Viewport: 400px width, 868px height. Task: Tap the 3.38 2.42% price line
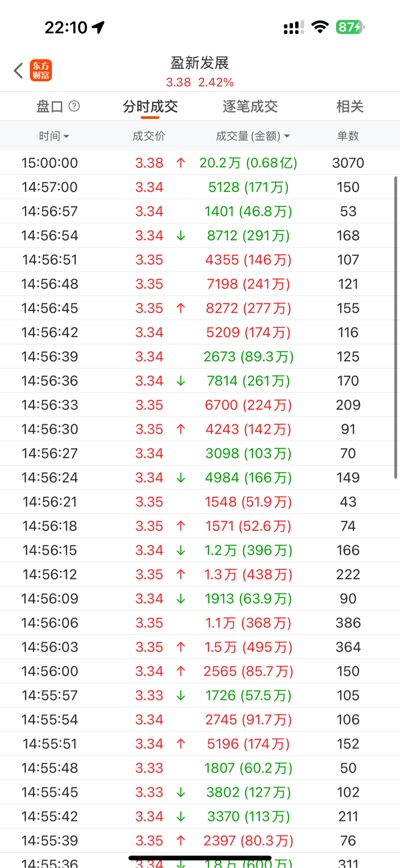point(200,82)
